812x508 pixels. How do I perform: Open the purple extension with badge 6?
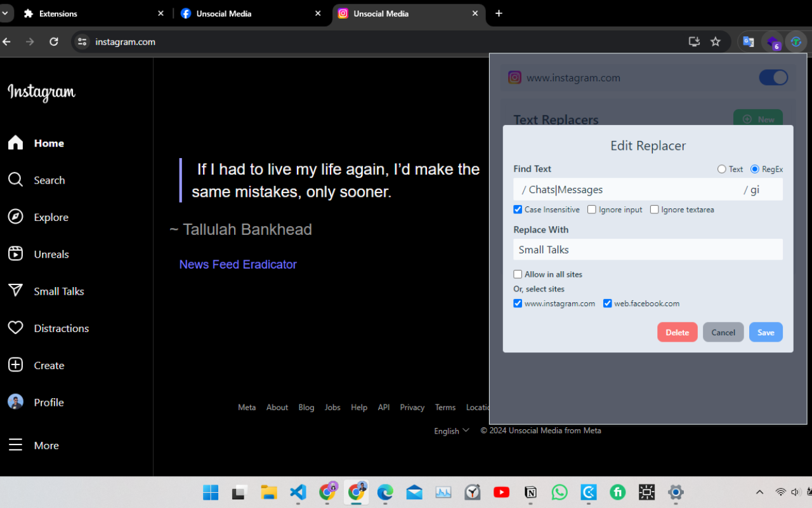coord(773,43)
